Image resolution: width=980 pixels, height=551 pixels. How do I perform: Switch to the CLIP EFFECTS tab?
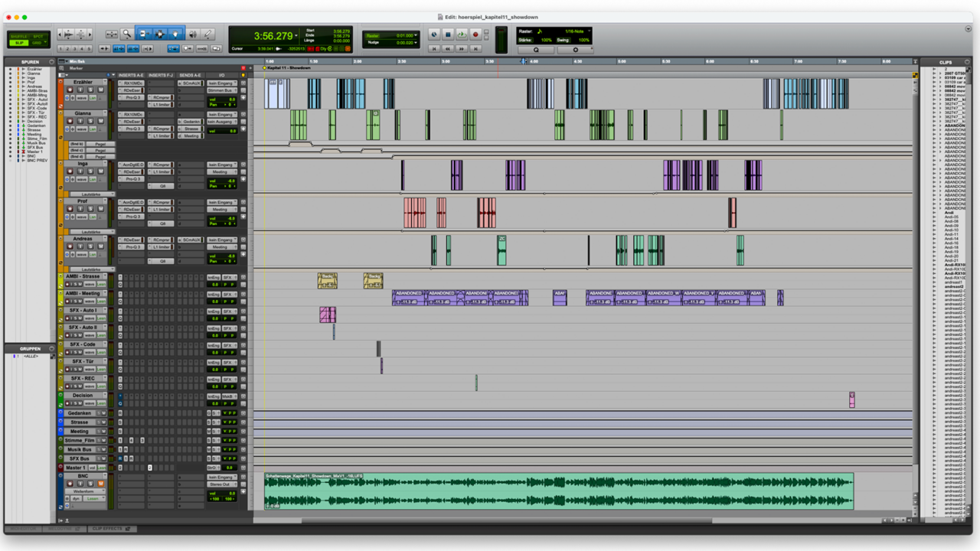pos(113,529)
